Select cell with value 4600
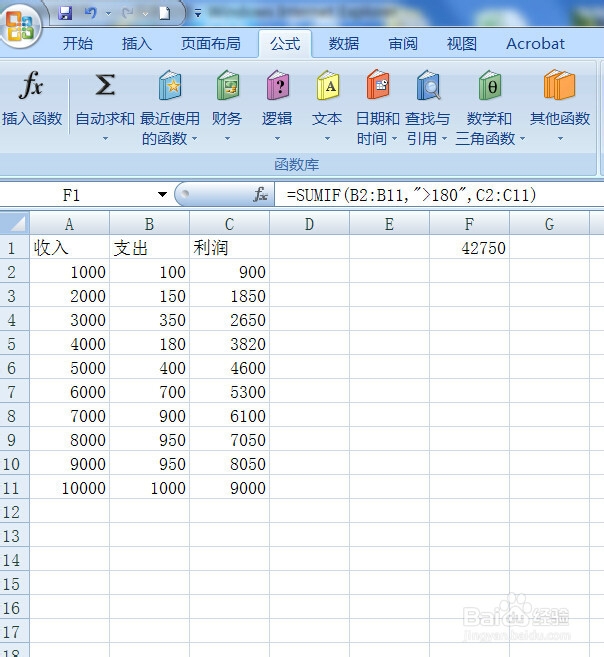Viewport: 604px width, 657px height. pyautogui.click(x=230, y=368)
